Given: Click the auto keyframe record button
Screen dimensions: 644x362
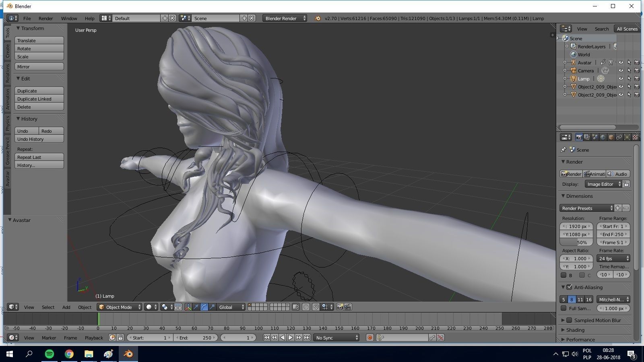Looking at the screenshot, I should [x=369, y=337].
